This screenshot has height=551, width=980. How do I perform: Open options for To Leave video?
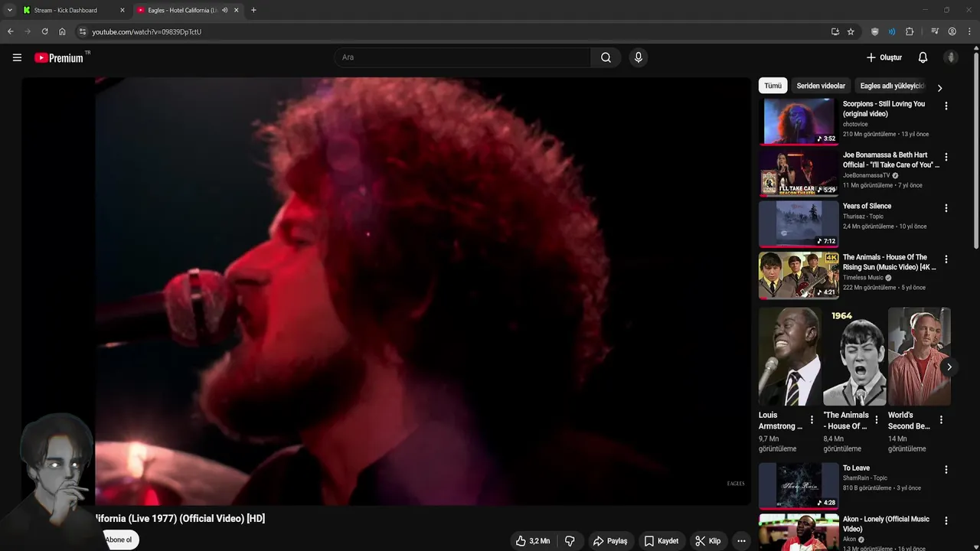(946, 470)
